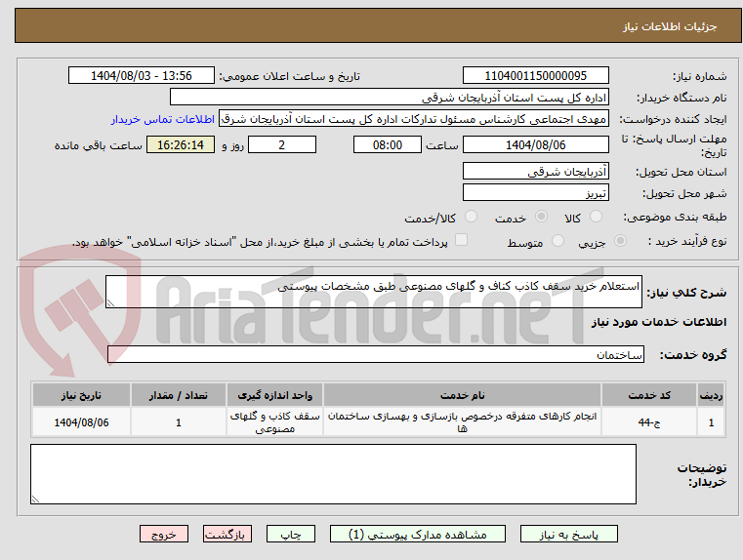Select the کالا/خدمت radio button

pos(471,217)
